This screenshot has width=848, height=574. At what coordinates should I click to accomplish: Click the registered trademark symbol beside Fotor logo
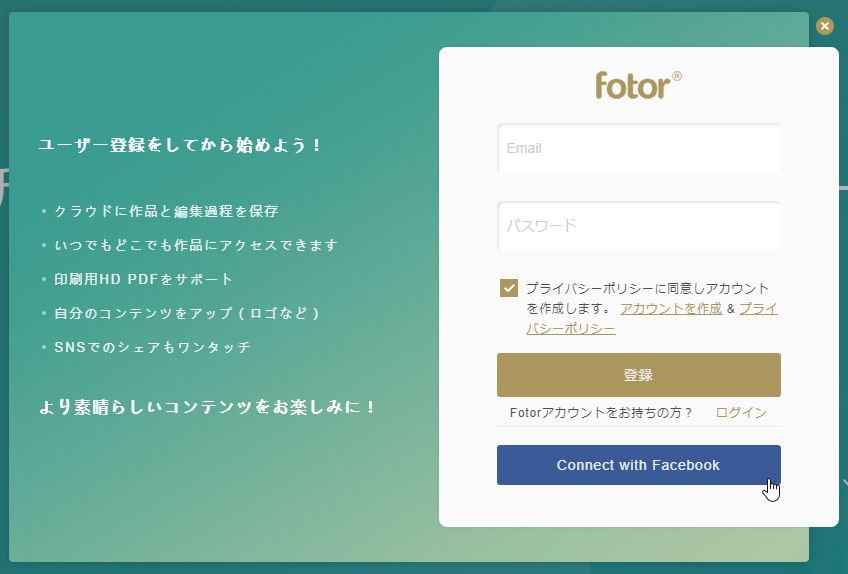click(677, 76)
